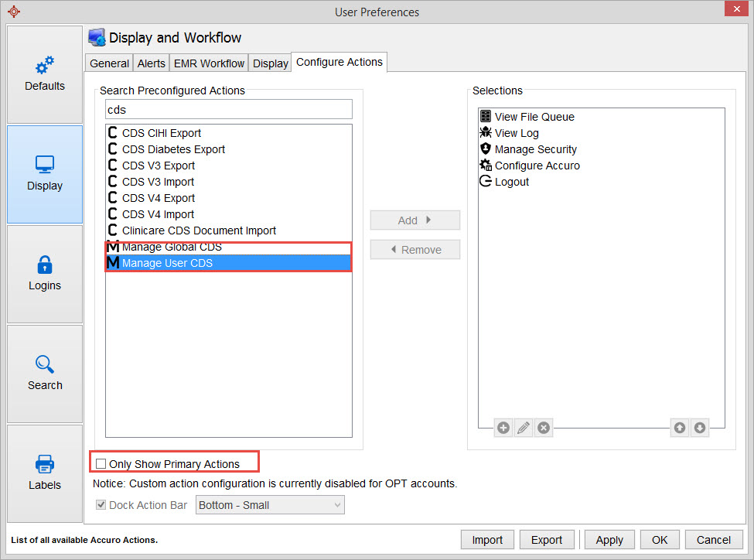This screenshot has height=560, width=754.
Task: Move selection up with arrow icon
Action: 680,428
